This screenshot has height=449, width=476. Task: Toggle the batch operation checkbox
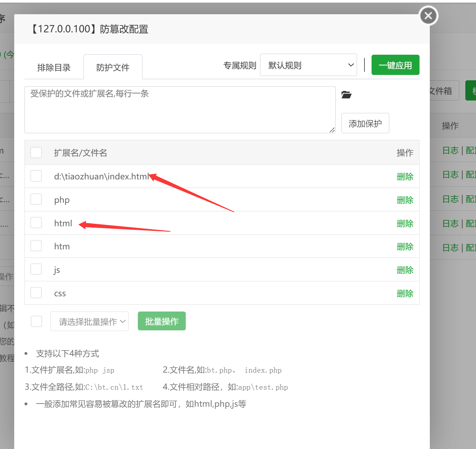37,321
